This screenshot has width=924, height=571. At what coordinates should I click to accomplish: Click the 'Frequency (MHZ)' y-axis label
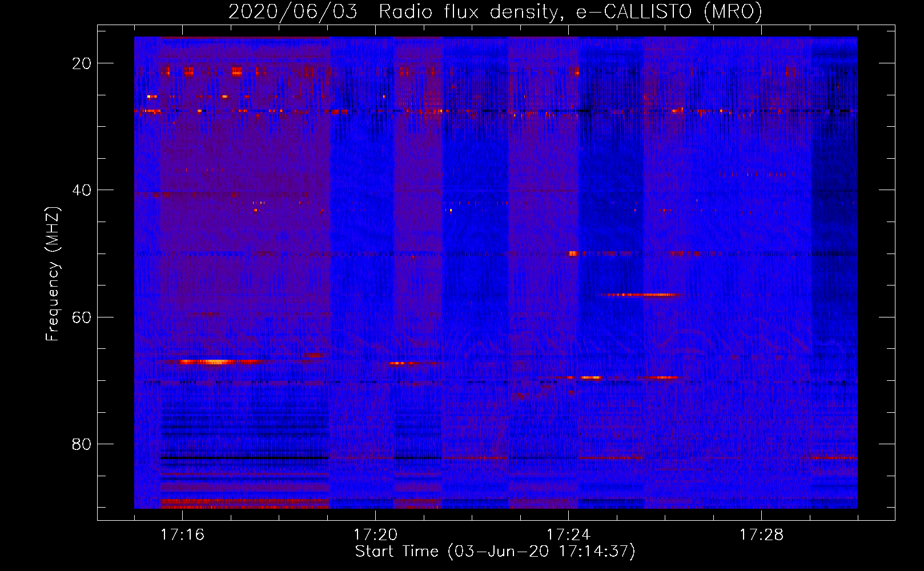coord(53,274)
